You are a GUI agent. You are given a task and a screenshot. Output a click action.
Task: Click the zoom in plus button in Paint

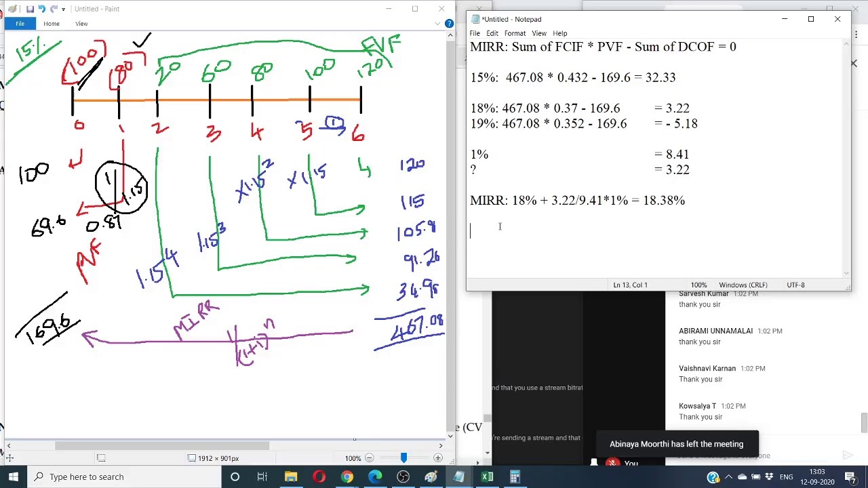click(438, 458)
